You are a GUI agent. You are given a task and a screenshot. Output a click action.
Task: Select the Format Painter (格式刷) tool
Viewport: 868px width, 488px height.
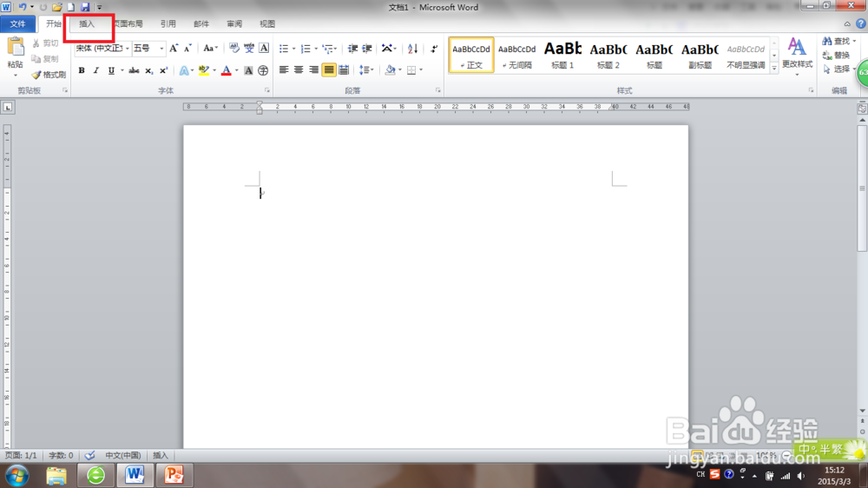[49, 74]
